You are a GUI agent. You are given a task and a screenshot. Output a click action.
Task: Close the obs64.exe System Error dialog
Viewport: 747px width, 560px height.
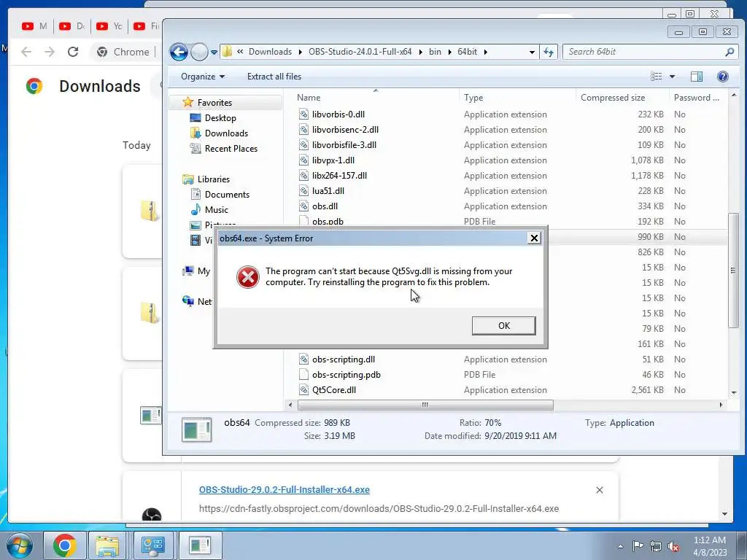pos(534,238)
